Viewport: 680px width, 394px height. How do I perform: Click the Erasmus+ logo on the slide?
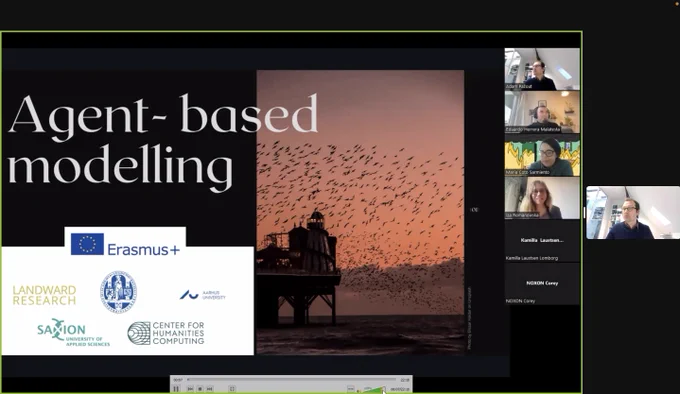[125, 244]
